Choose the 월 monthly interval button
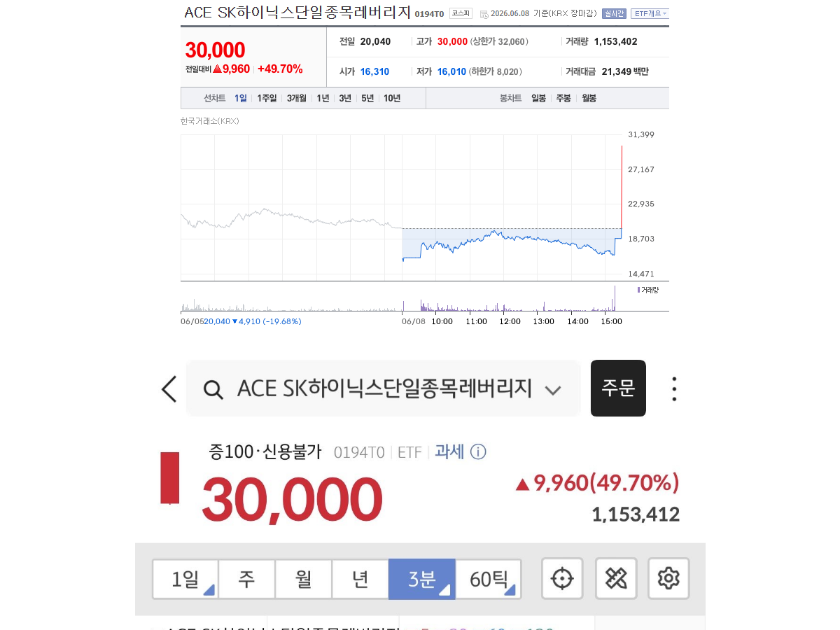This screenshot has width=840, height=630. point(303,579)
